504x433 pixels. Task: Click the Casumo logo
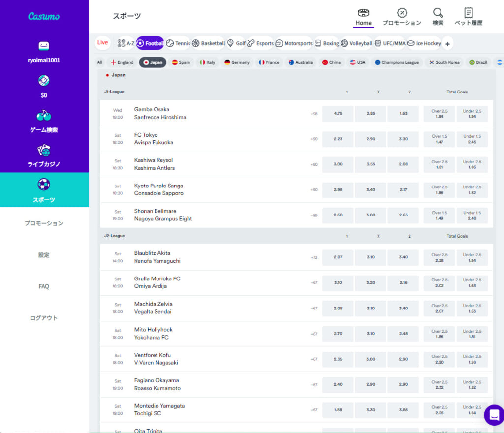pos(44,16)
